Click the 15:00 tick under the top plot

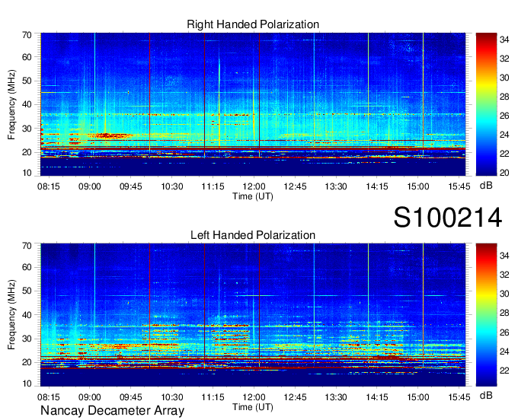coord(418,186)
